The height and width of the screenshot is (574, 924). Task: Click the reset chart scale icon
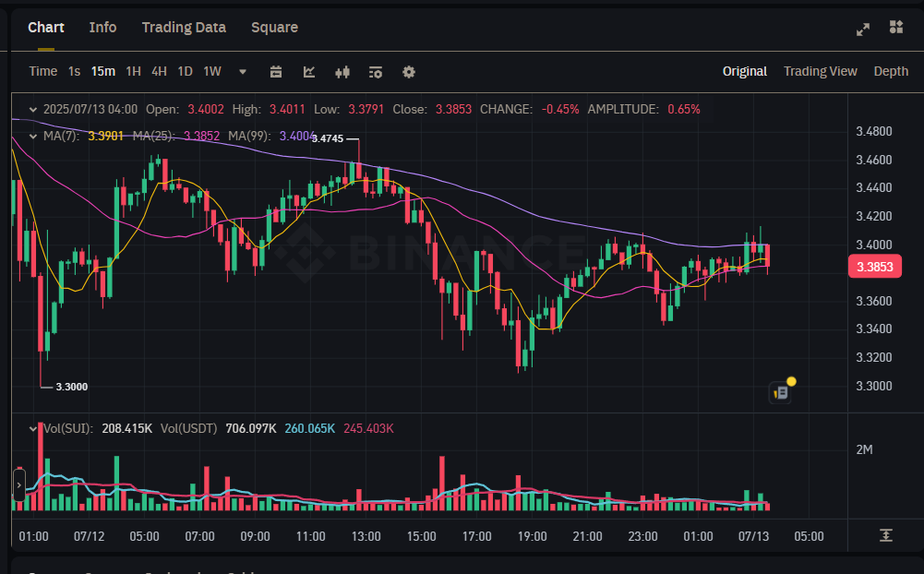coord(885,535)
